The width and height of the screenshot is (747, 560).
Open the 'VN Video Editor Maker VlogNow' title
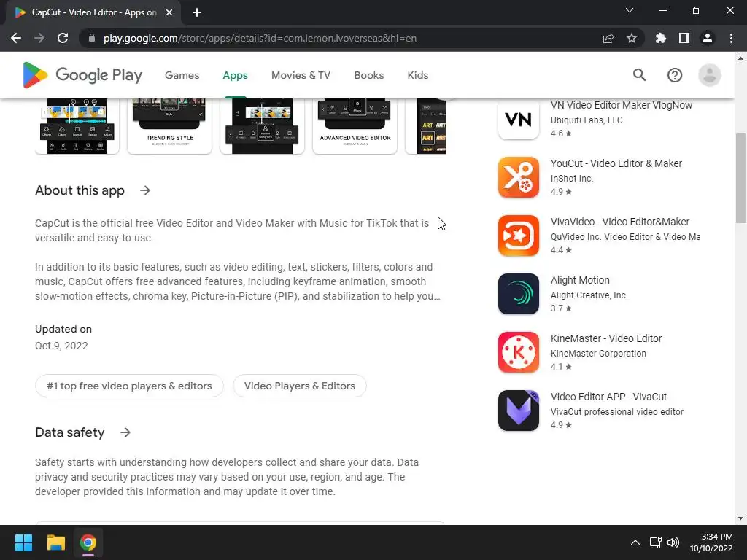click(622, 105)
